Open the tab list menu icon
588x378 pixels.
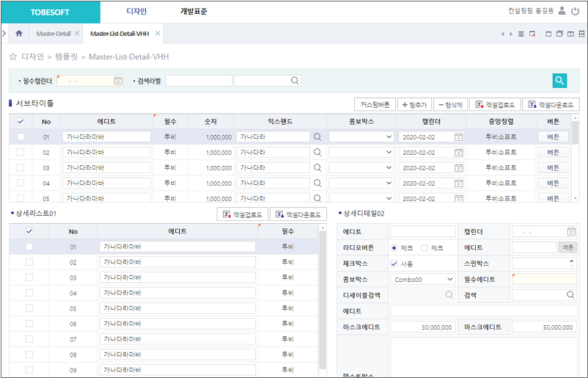coord(521,34)
